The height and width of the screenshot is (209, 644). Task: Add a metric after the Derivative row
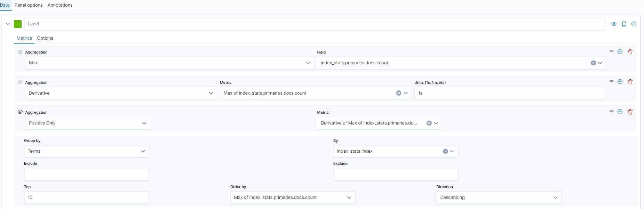[620, 82]
